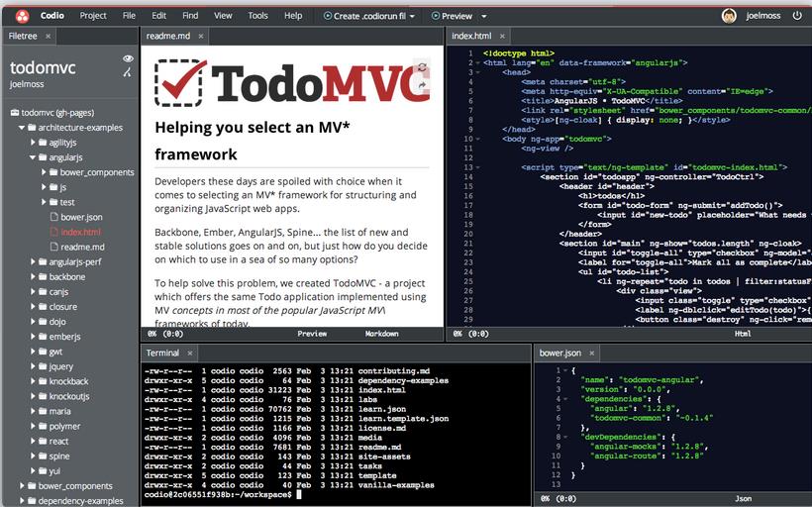Click Preview mode in readme status bar
Viewport: 812px width, 507px height.
click(312, 334)
